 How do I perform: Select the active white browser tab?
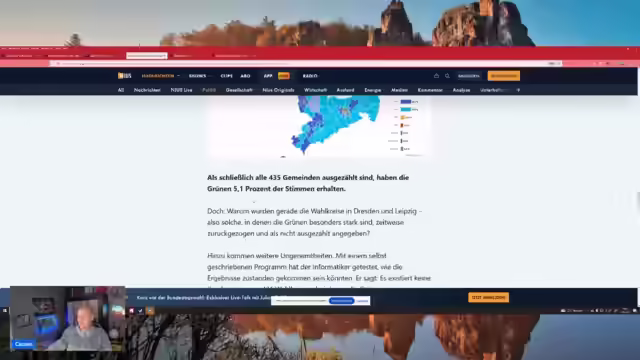(147, 56)
